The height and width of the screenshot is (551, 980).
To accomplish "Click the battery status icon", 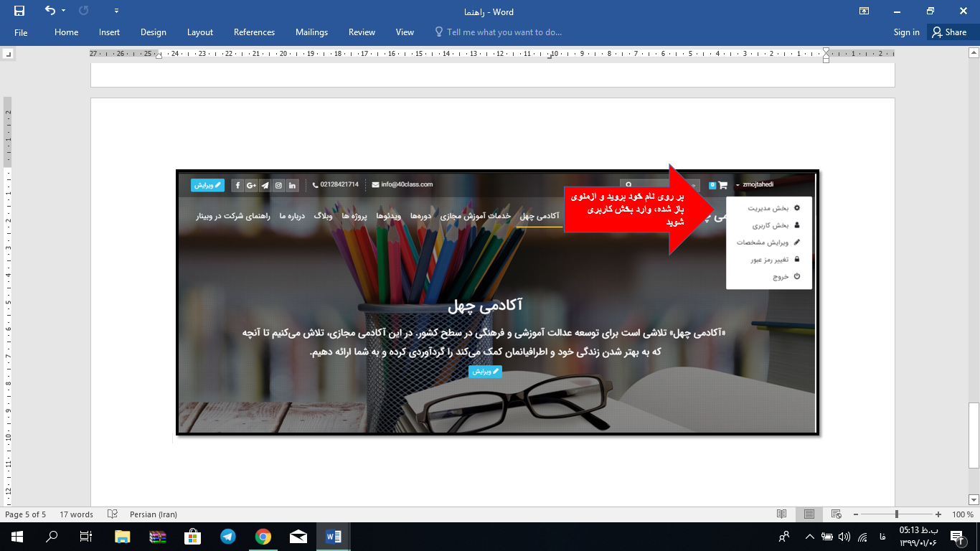I will click(826, 537).
